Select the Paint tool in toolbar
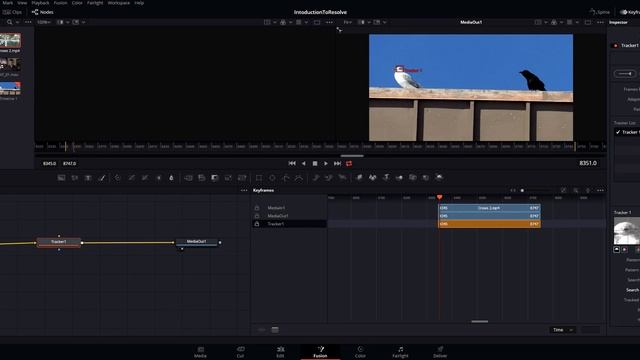The height and width of the screenshot is (360, 640). (x=102, y=178)
